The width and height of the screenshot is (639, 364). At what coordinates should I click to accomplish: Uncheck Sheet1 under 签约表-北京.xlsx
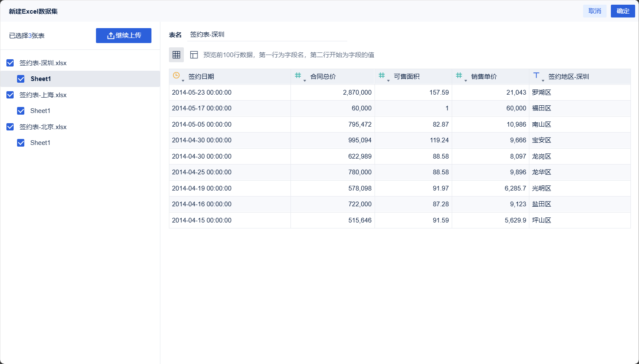click(x=20, y=143)
